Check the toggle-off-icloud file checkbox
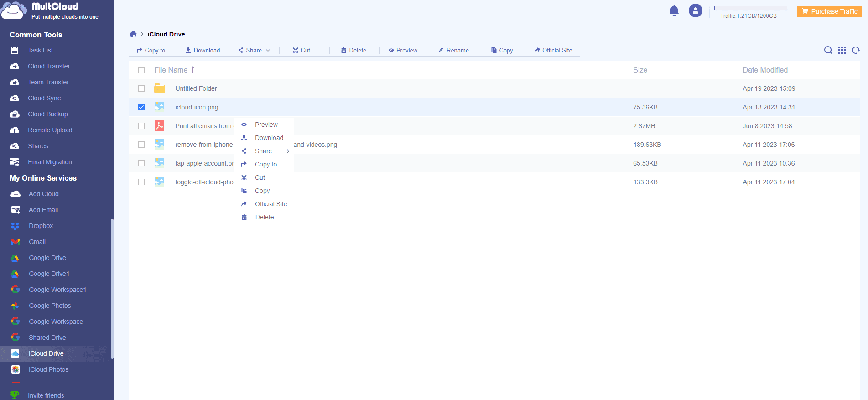This screenshot has height=400, width=868. (141, 182)
